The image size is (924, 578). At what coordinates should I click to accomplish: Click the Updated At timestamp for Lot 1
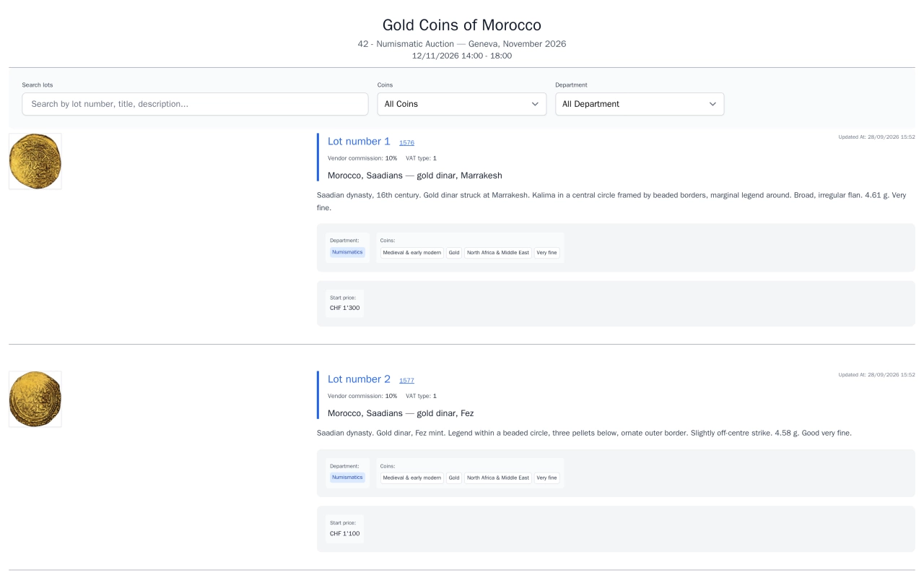pyautogui.click(x=876, y=137)
